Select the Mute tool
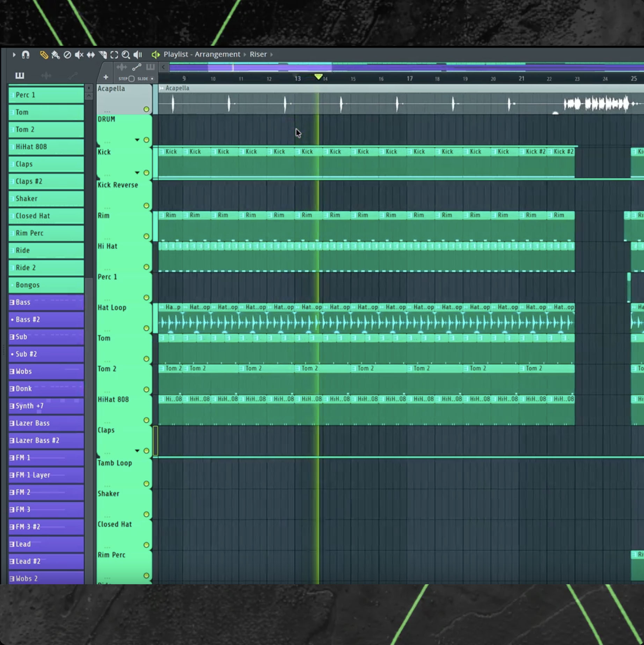Image resolution: width=644 pixels, height=645 pixels. coord(79,55)
